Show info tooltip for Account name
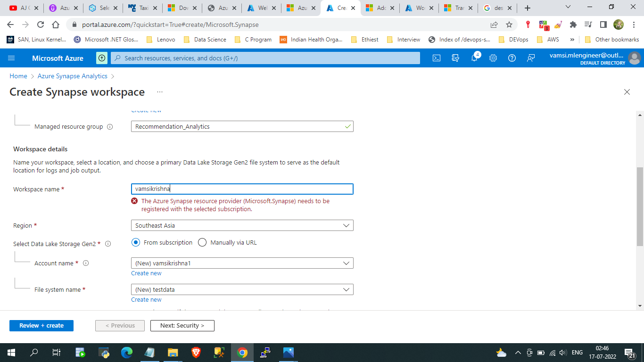644x362 pixels. (x=86, y=263)
